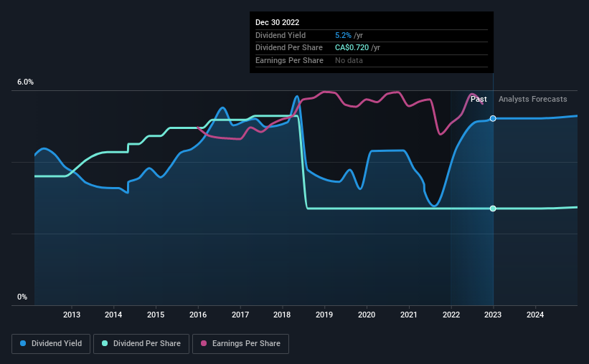Click the 0% y-axis label

[x=22, y=297]
